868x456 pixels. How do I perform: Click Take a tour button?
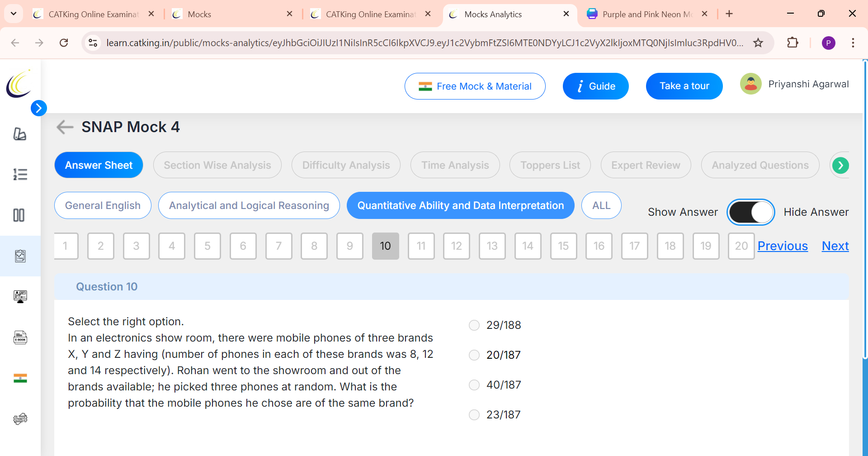coord(684,86)
